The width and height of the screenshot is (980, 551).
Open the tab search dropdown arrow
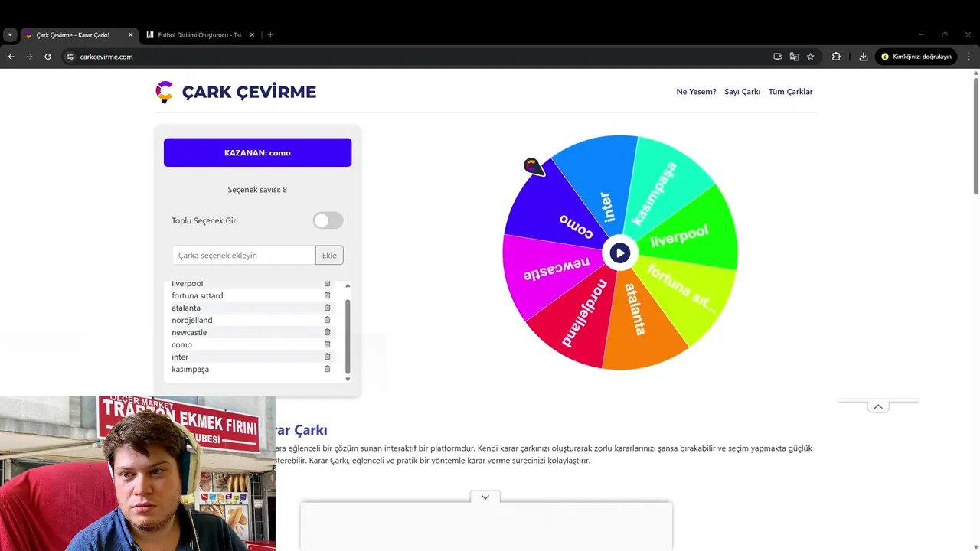pos(10,34)
